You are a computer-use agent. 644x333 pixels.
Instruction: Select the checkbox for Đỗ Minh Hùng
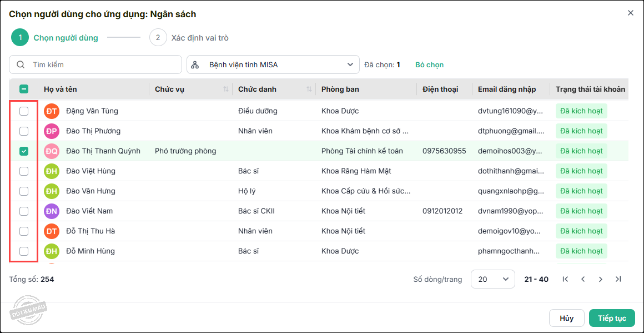(24, 251)
